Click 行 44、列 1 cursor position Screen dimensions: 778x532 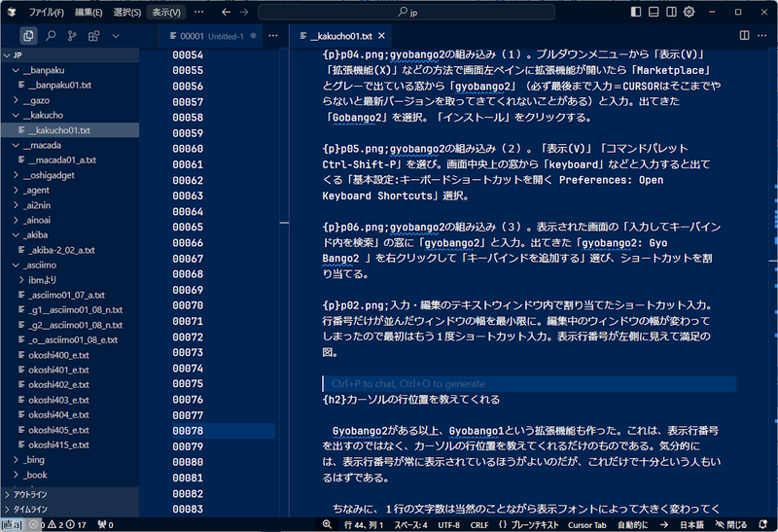tap(364, 524)
